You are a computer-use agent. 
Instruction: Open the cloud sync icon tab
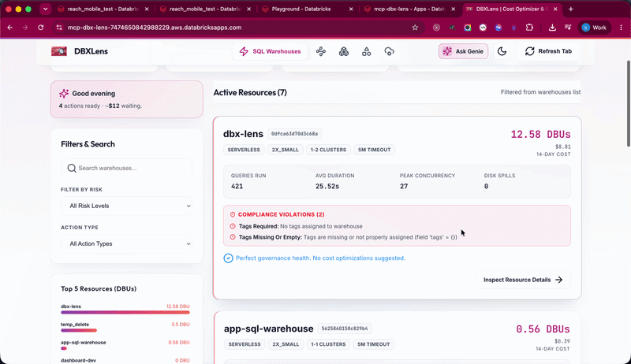pos(389,51)
